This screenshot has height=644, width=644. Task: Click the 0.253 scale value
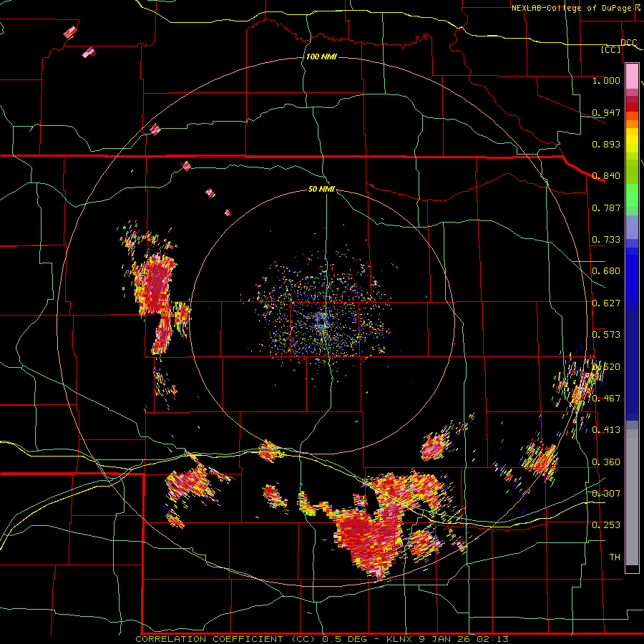point(606,525)
